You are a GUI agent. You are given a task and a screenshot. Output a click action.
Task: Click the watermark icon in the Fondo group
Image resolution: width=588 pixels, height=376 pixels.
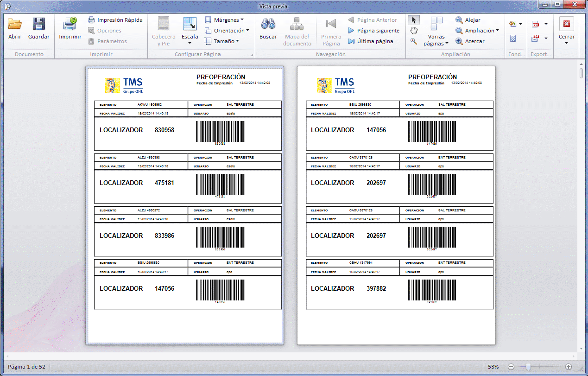513,38
